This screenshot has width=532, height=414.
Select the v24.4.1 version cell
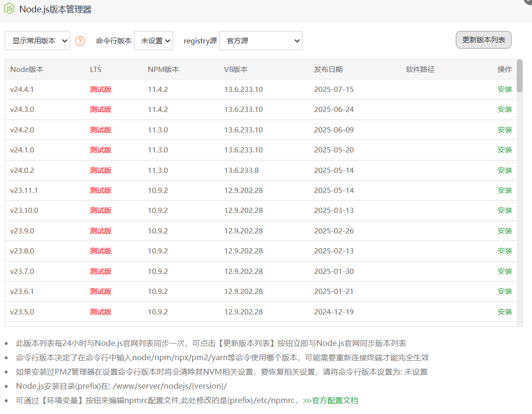point(22,89)
